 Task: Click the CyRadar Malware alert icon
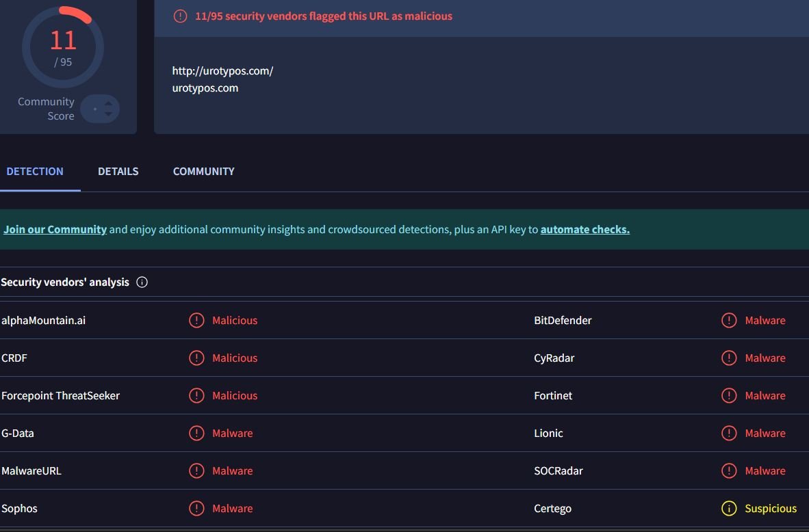click(729, 358)
